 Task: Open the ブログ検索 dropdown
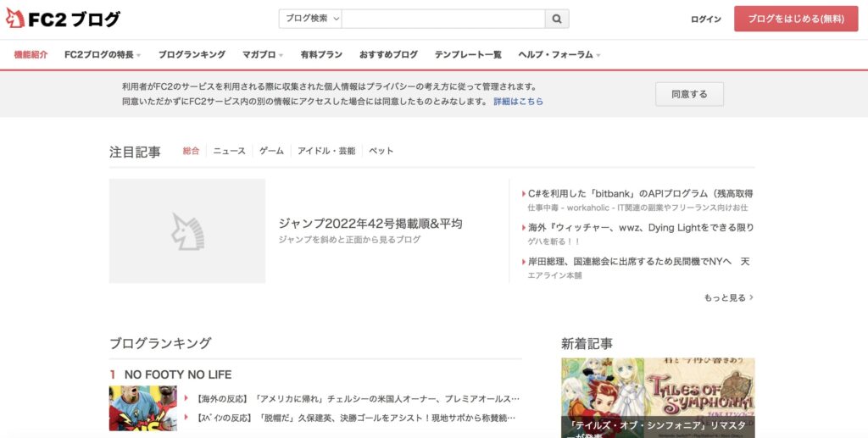point(310,19)
